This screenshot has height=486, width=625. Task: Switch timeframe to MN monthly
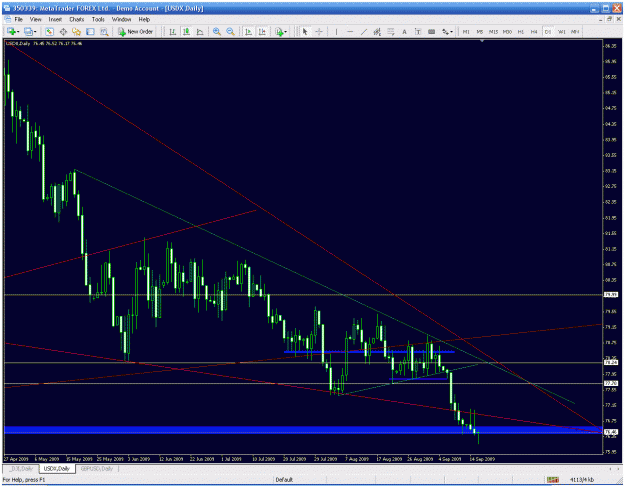coord(575,31)
